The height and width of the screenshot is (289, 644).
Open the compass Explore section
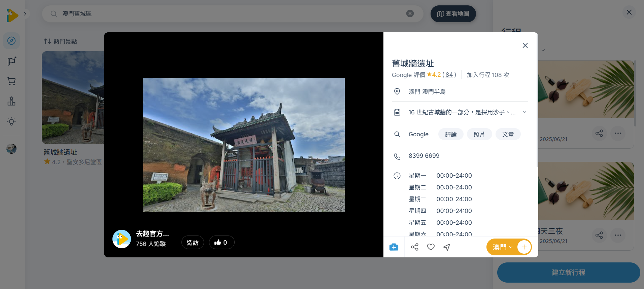11,41
